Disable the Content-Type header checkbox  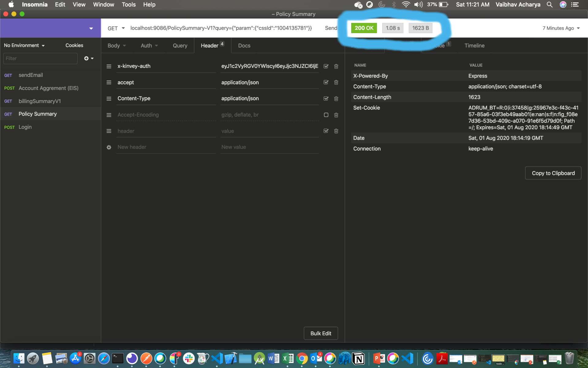[x=326, y=98]
